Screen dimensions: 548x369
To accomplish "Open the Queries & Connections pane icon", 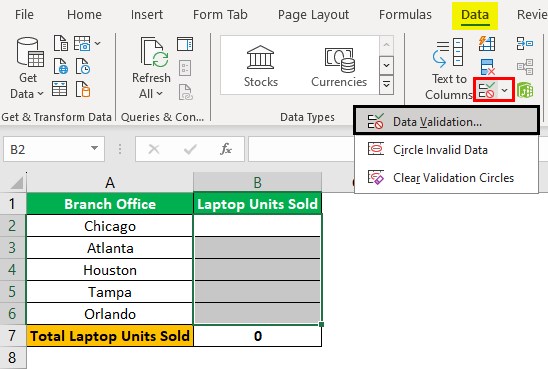I will [185, 44].
